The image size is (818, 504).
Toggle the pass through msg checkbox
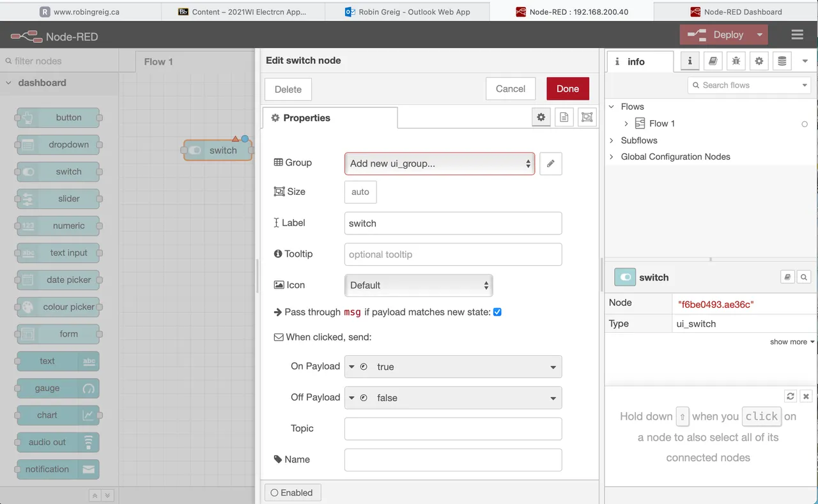[x=497, y=312]
